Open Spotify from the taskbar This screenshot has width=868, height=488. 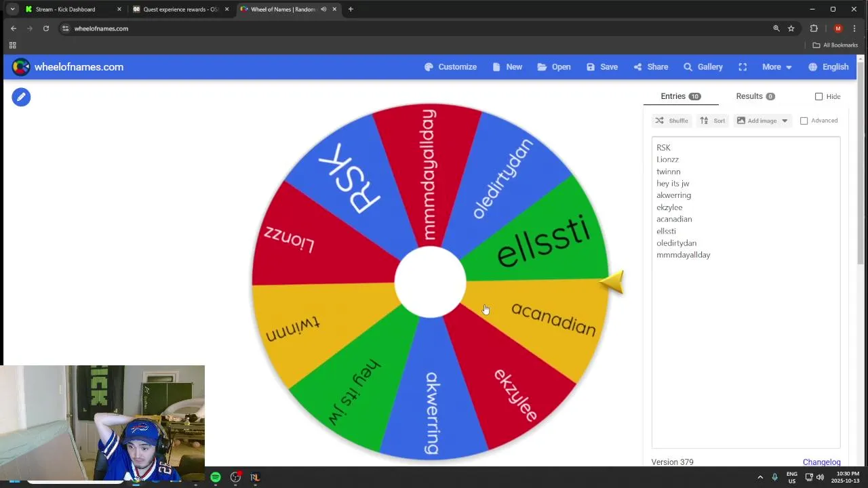click(216, 477)
